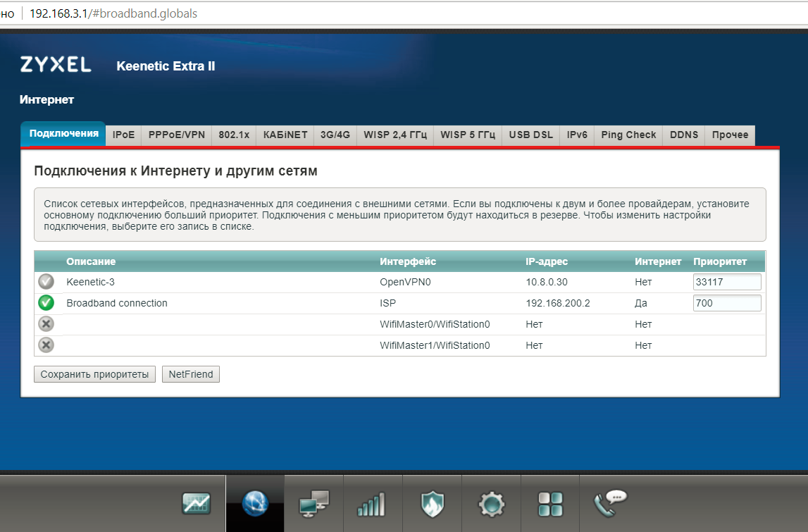Select the Internet globe icon
Viewport: 808px width, 532px height.
point(255,503)
